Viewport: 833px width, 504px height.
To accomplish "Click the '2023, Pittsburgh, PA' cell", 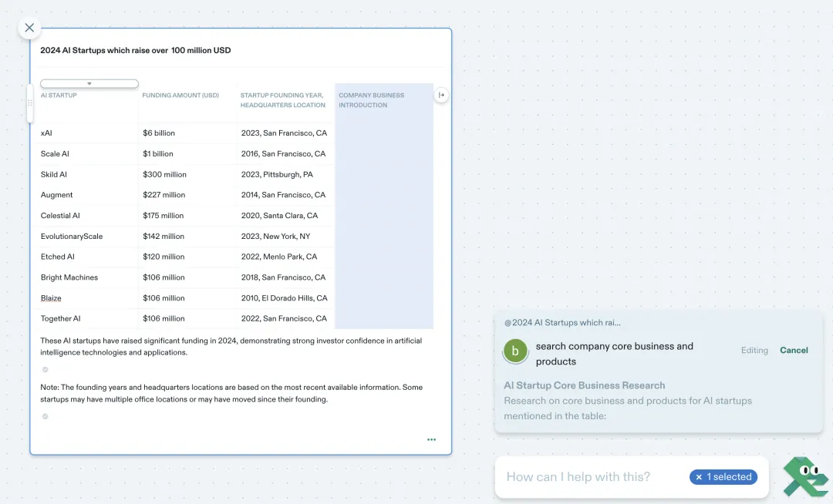I will 286,174.
